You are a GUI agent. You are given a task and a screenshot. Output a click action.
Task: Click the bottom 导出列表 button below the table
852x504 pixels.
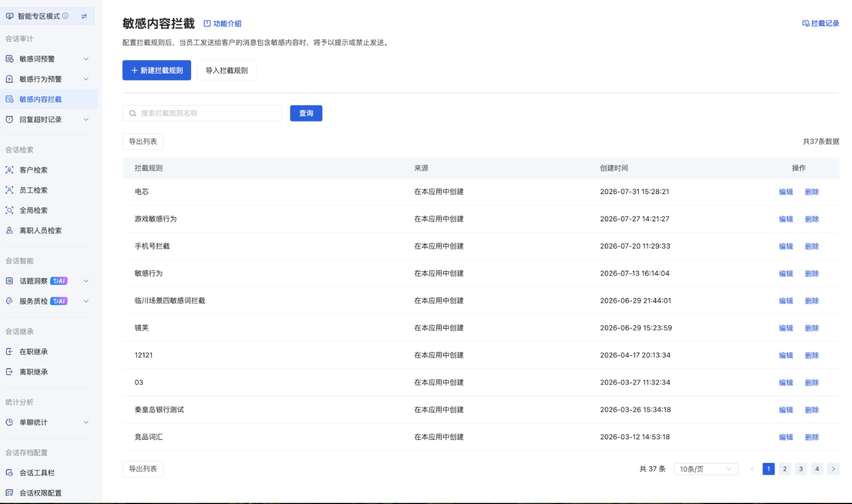coord(143,469)
